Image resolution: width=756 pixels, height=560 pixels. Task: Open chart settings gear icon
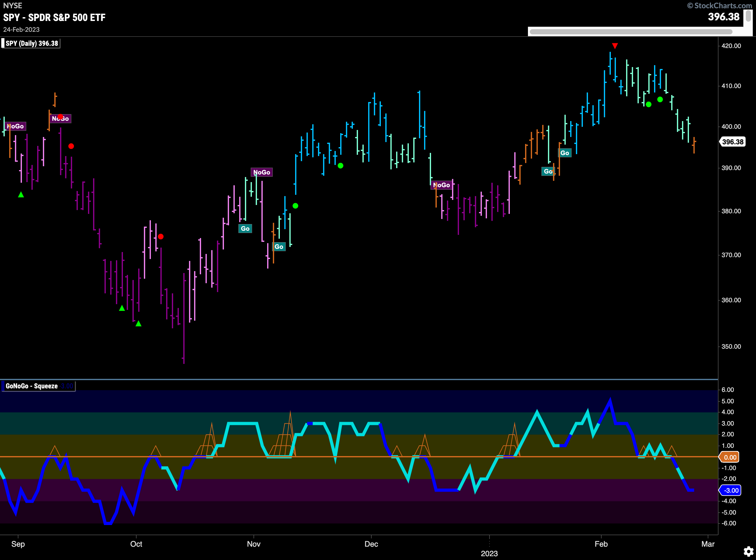tap(748, 551)
